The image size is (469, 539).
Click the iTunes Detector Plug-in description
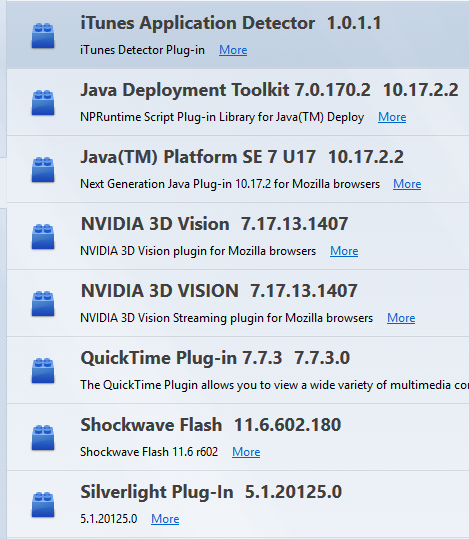coord(142,50)
